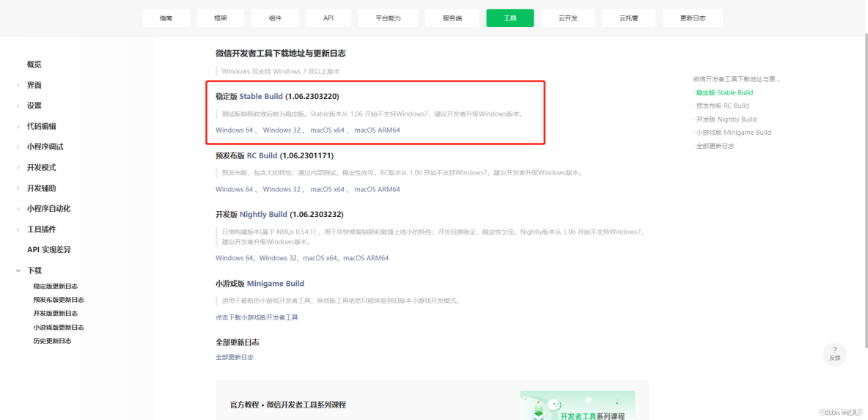This screenshot has width=868, height=420.
Task: Jump to 稳定版 Stable Build in right outline
Action: (x=723, y=92)
